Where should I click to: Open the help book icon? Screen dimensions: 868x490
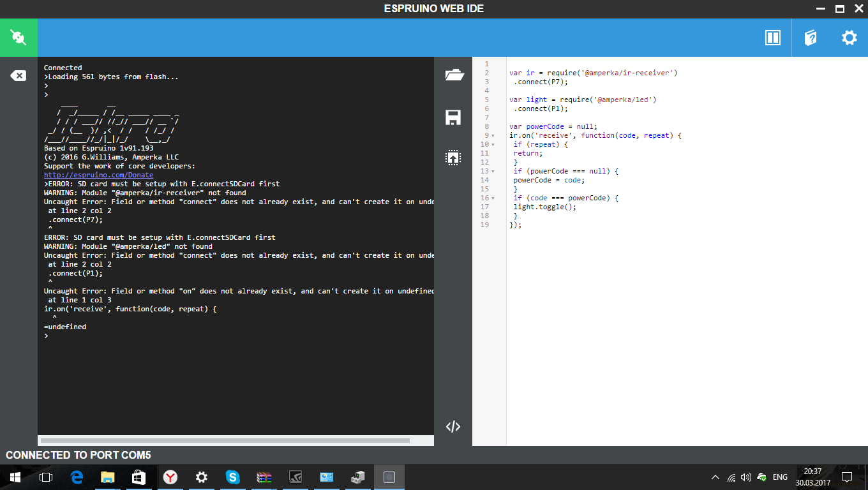(x=811, y=38)
